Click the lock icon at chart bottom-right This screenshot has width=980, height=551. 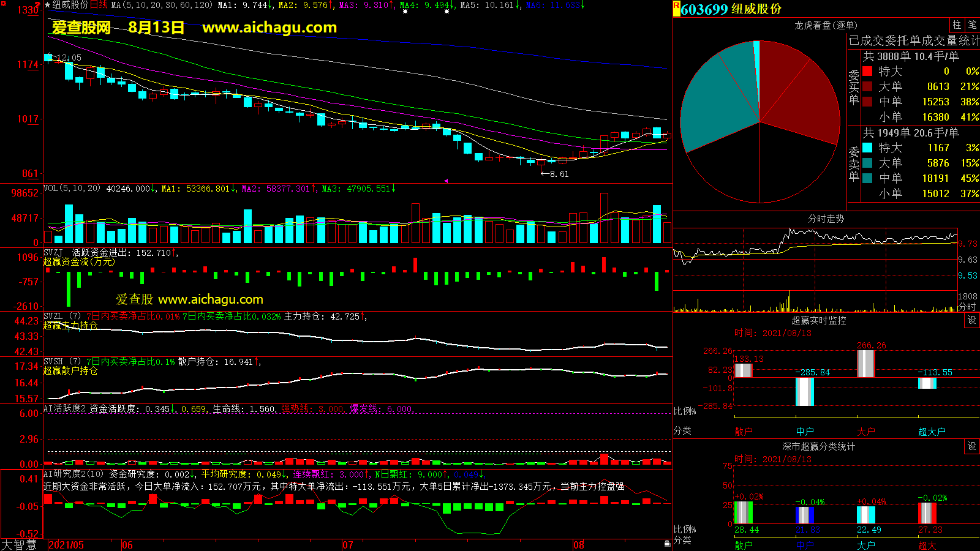[667, 543]
